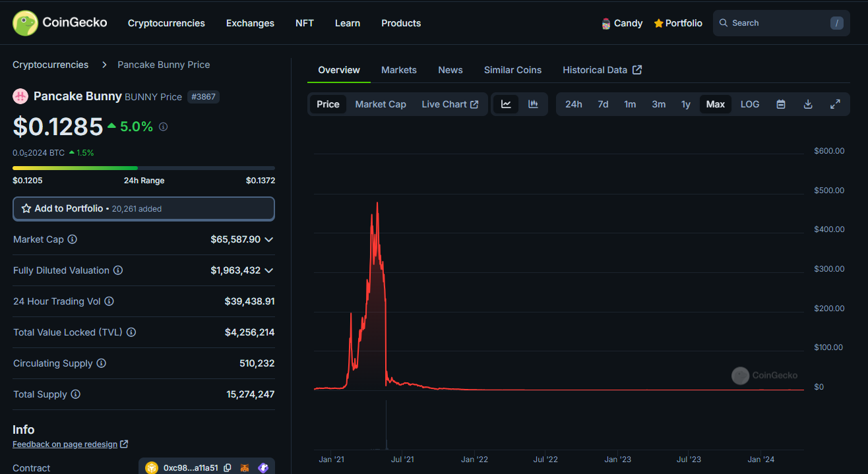
Task: Select the line chart view icon
Action: pyautogui.click(x=506, y=104)
